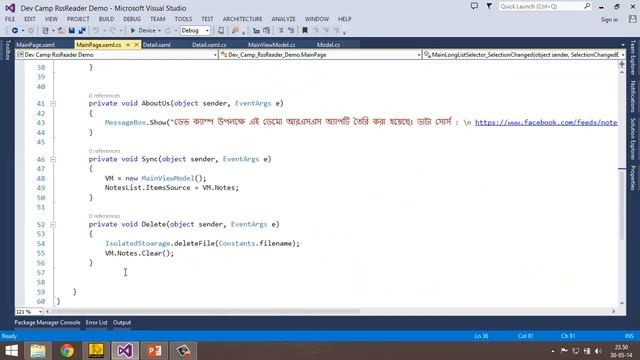The width and height of the screenshot is (640, 360).
Task: Open the Package Manager Console panel
Action: click(47, 322)
